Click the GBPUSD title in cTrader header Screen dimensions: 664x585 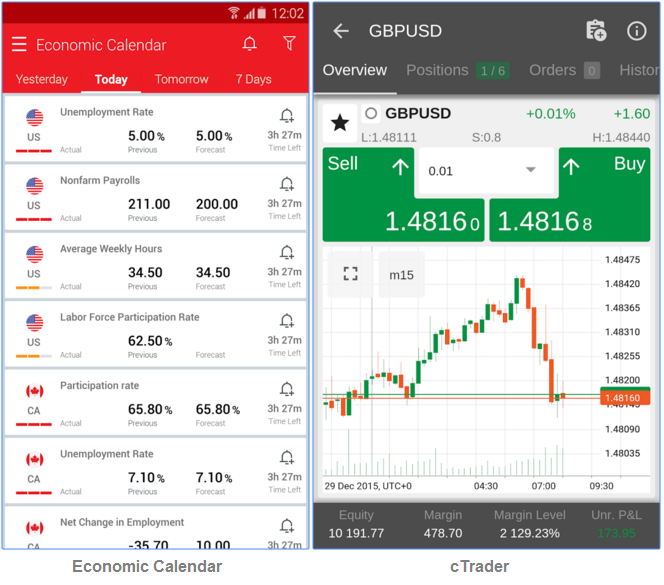(405, 31)
